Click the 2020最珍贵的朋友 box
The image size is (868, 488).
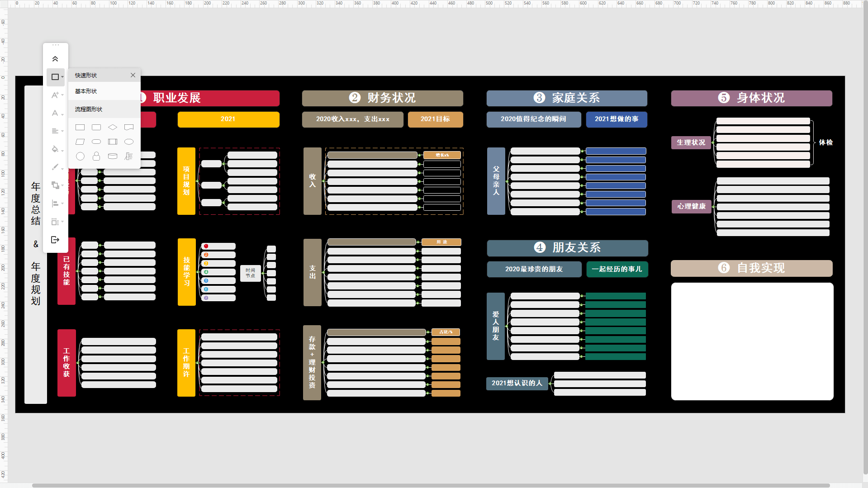click(x=534, y=270)
